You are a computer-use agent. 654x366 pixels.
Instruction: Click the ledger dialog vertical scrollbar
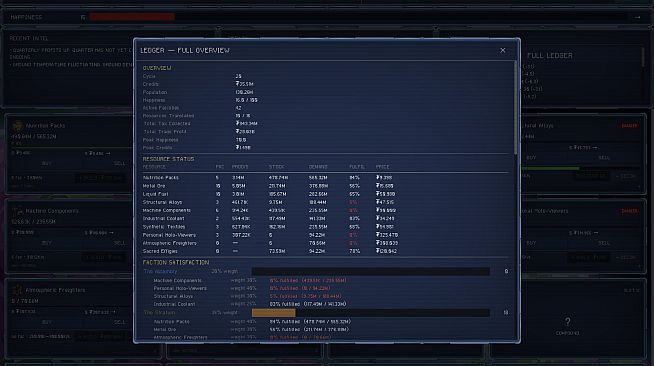(515, 108)
